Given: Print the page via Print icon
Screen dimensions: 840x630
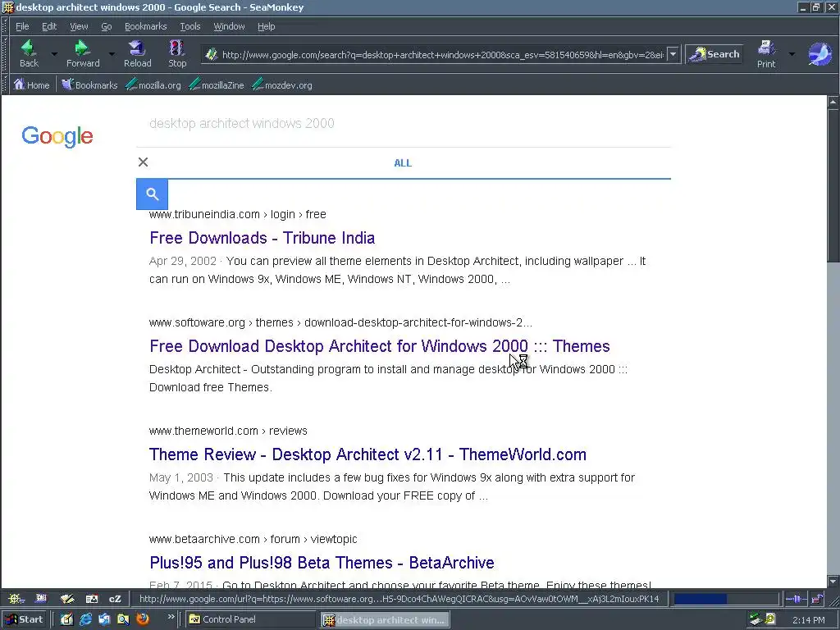Looking at the screenshot, I should click(x=765, y=53).
